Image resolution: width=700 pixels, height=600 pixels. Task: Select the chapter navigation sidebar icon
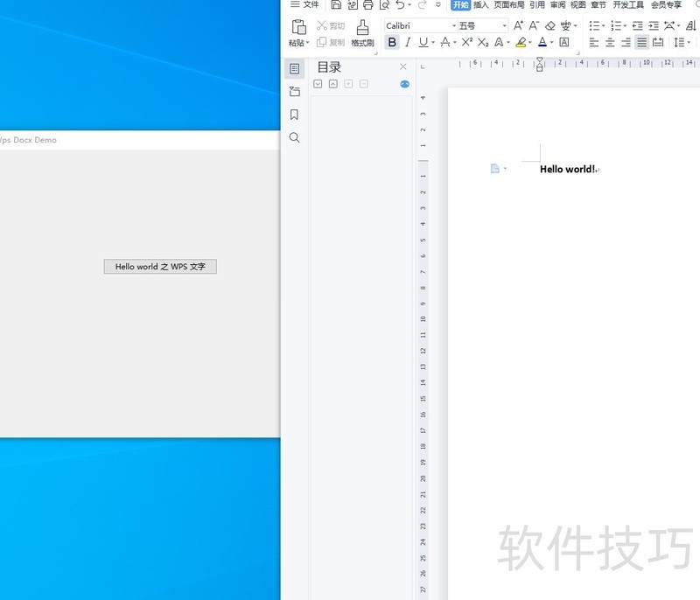[294, 92]
